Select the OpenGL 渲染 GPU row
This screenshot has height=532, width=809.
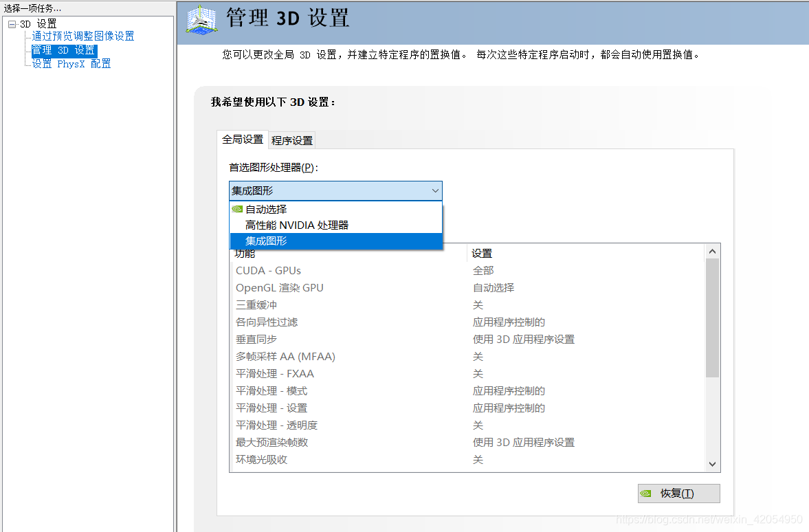pos(467,288)
